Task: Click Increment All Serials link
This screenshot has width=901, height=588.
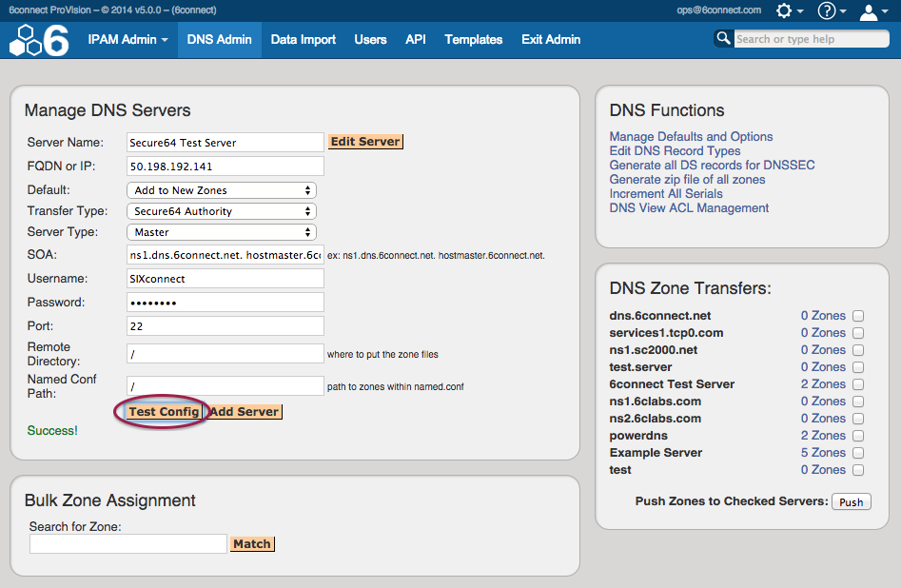Action: click(666, 194)
